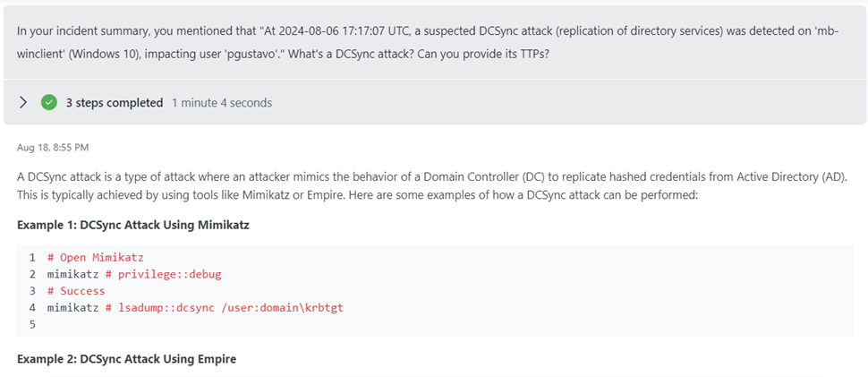The width and height of the screenshot is (868, 377).
Task: Click heading 'Example 2: DCSync Attack Using Empire'
Action: pyautogui.click(x=127, y=359)
